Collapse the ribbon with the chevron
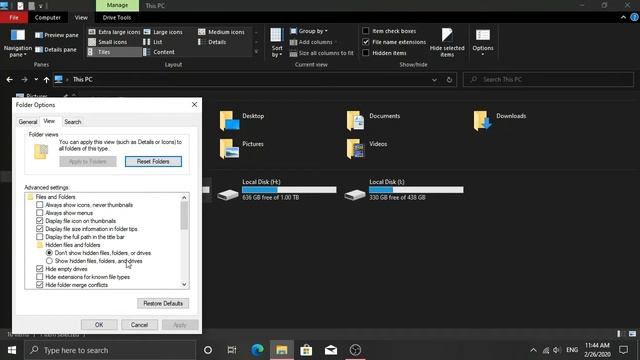640x360 pixels. [623, 18]
